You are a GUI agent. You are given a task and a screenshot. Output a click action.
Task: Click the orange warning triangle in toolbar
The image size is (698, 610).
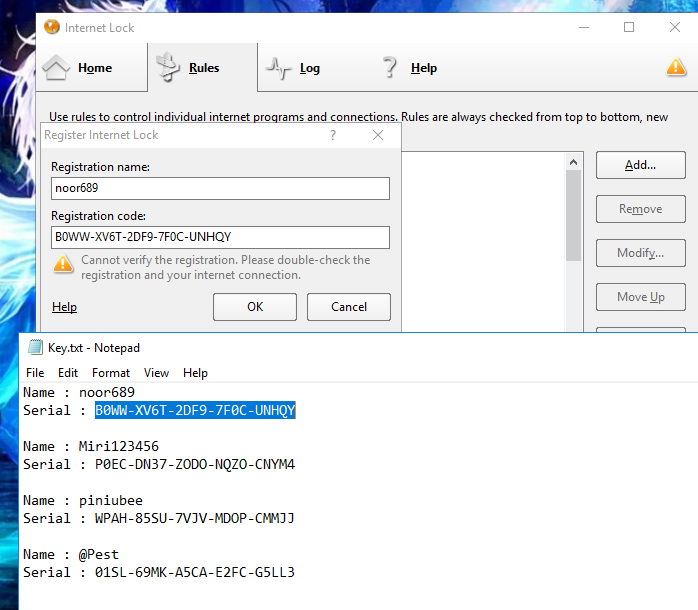pos(676,67)
